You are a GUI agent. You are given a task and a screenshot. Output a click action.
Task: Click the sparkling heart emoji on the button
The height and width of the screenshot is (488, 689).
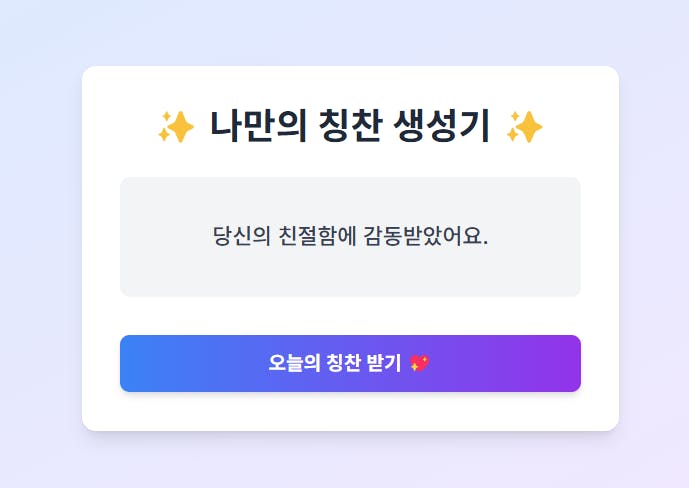420,363
